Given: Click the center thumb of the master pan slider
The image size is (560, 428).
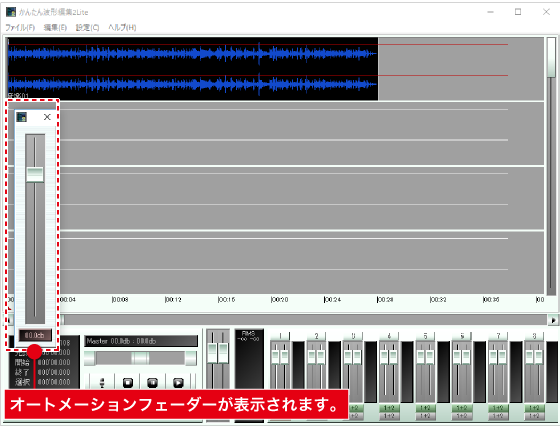Looking at the screenshot, I should 140,358.
